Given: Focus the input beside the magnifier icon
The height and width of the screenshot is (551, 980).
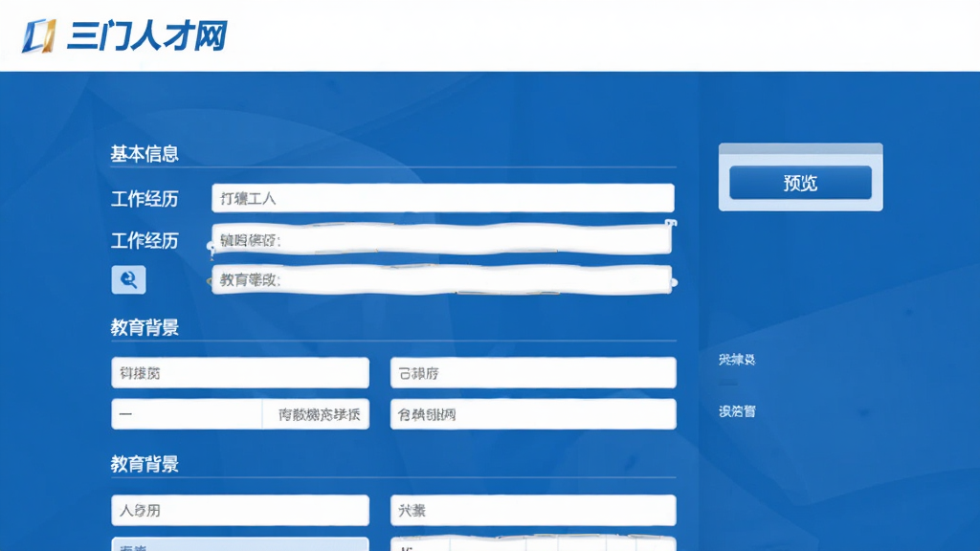Looking at the screenshot, I should pos(442,280).
